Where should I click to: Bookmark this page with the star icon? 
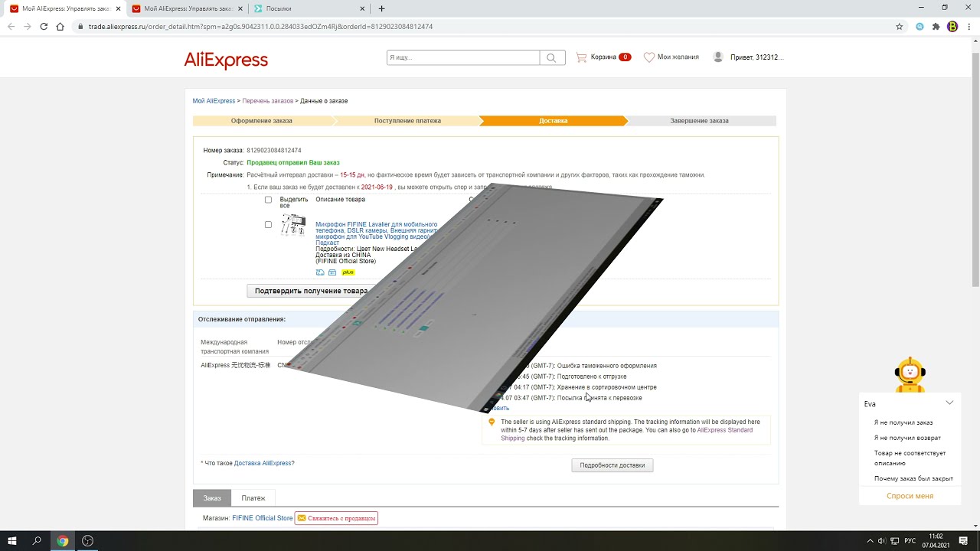pos(900,27)
